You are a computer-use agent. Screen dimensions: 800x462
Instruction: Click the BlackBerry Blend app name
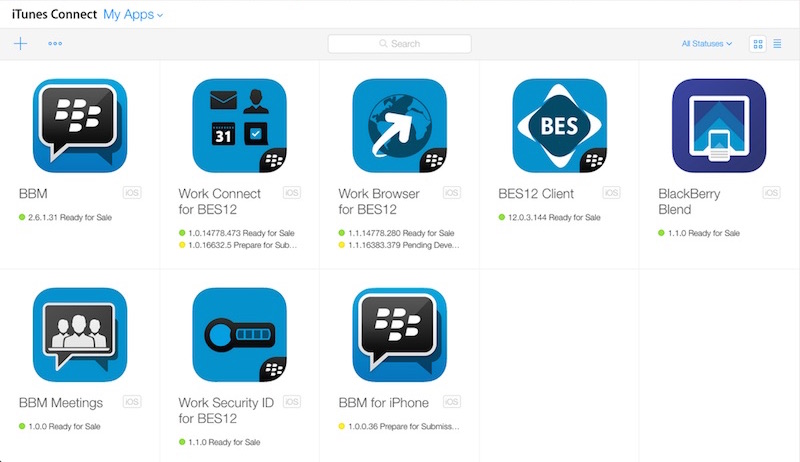689,201
